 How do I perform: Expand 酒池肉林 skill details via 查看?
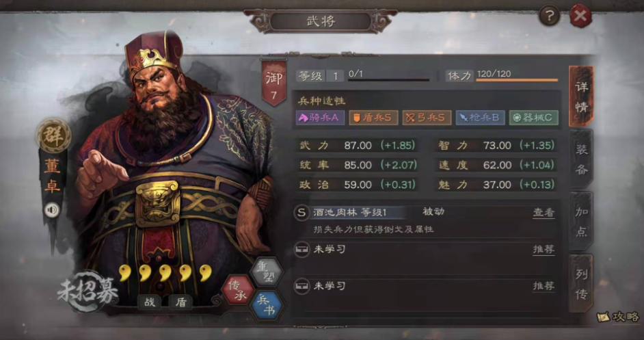tap(544, 213)
